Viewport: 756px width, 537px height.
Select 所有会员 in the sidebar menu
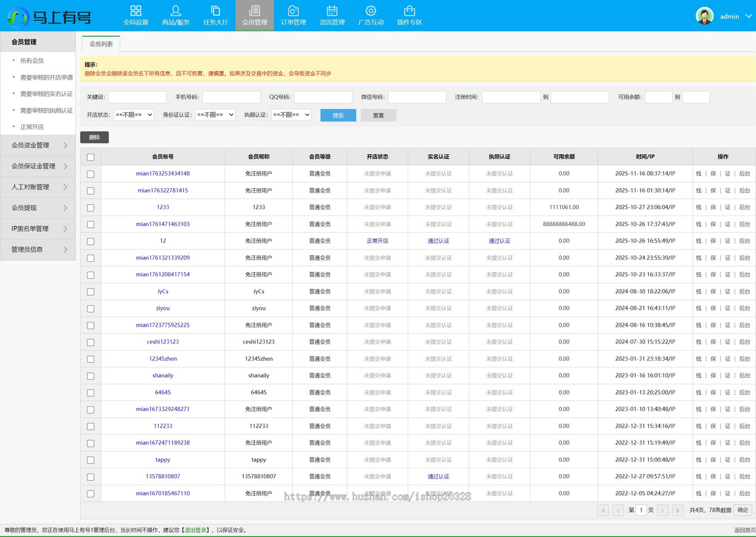[31, 61]
